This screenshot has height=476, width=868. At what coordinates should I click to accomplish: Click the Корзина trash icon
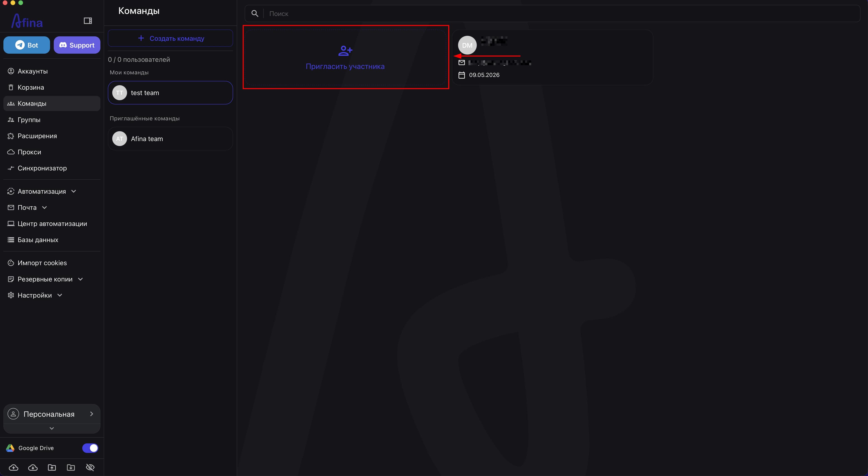coord(11,87)
